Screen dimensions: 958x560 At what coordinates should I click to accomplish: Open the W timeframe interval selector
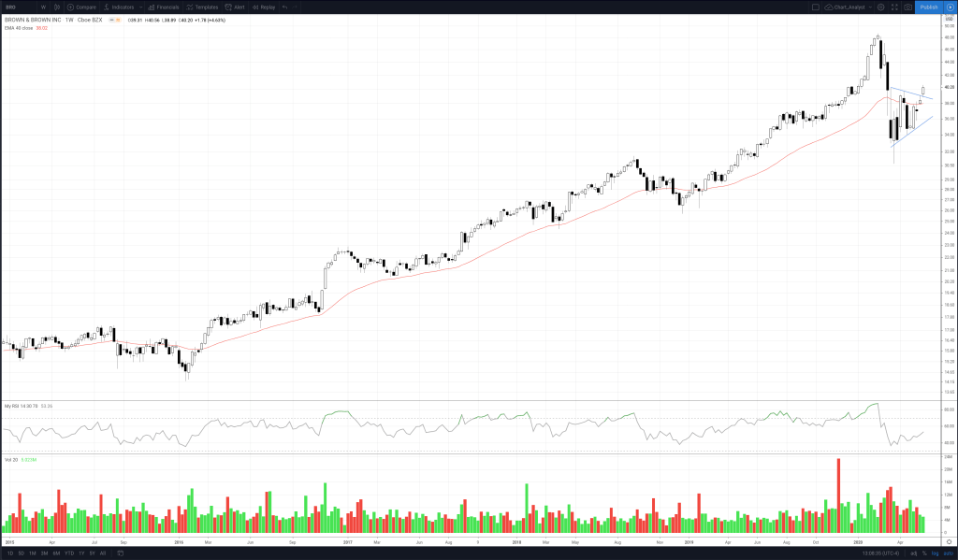[43, 7]
